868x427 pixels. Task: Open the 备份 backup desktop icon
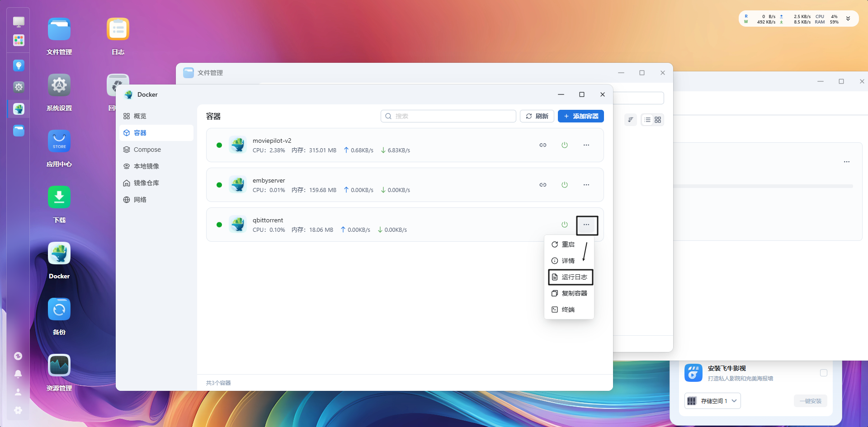point(59,310)
